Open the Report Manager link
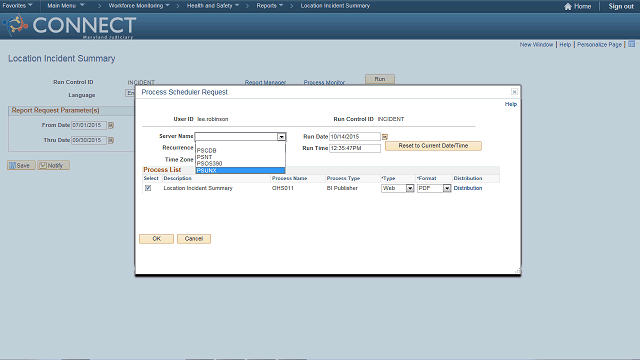 tap(265, 82)
